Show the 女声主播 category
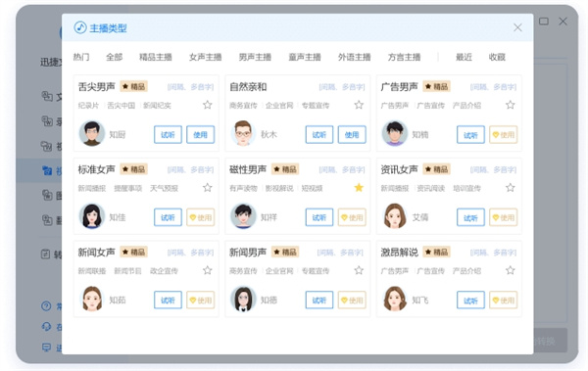This screenshot has height=371, width=588. click(205, 57)
